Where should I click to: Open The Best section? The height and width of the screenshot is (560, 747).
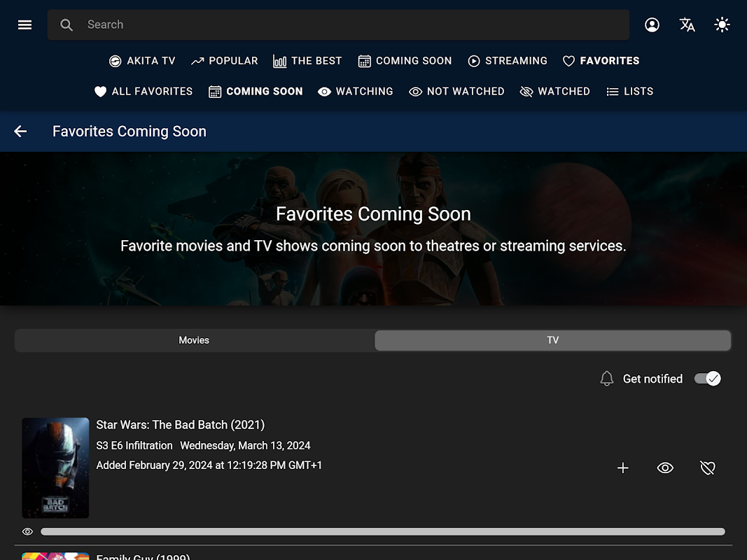[x=307, y=61]
